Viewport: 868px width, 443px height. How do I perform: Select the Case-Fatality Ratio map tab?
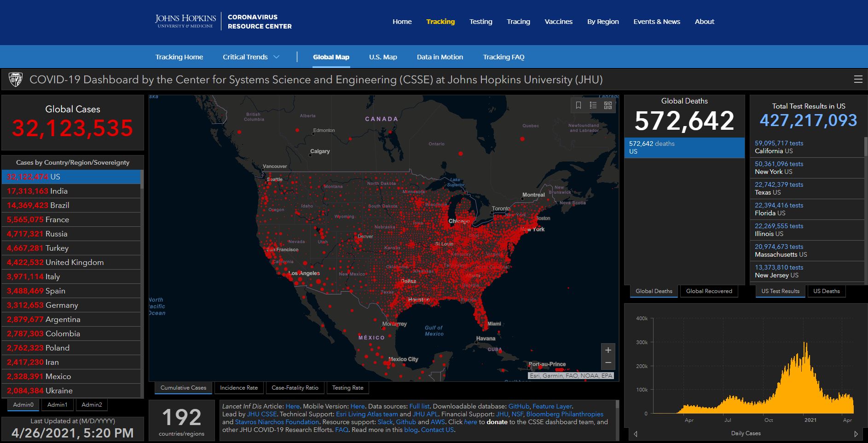(295, 388)
